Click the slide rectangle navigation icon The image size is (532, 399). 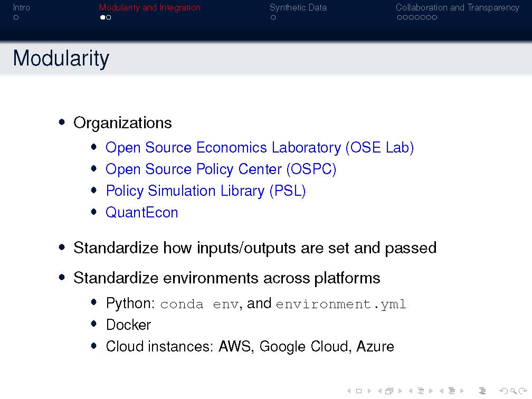(x=359, y=391)
